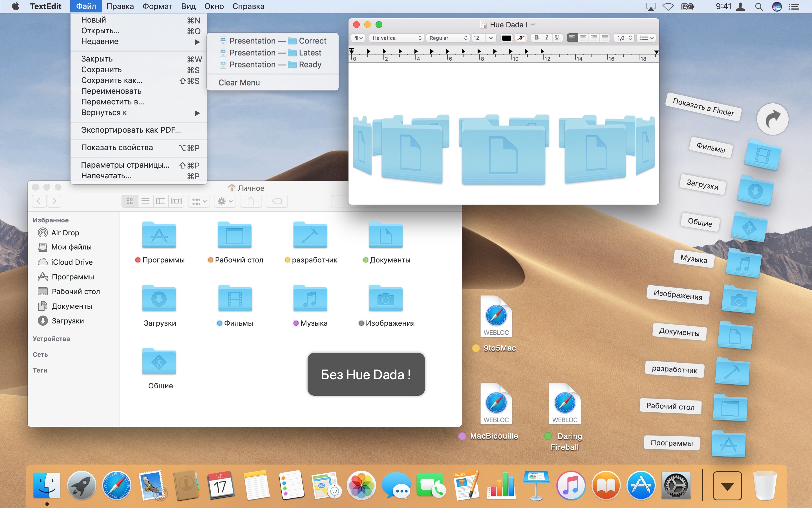The height and width of the screenshot is (508, 812).
Task: Open Siri from the menu bar
Action: coord(777,6)
